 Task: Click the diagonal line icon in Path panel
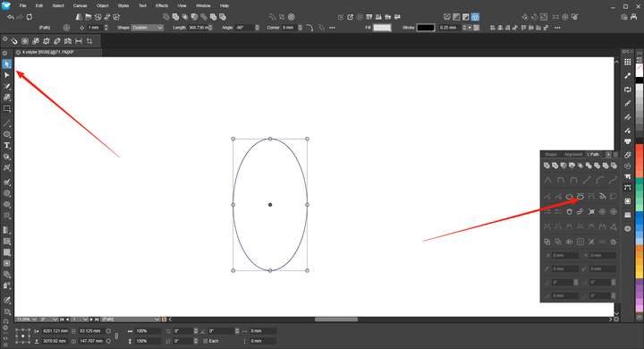587,180
